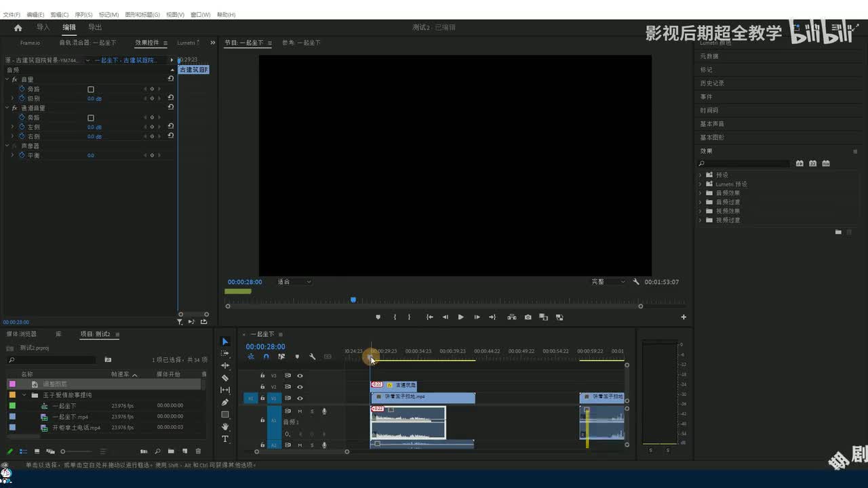Mute audio track A1 with M button

[300, 411]
